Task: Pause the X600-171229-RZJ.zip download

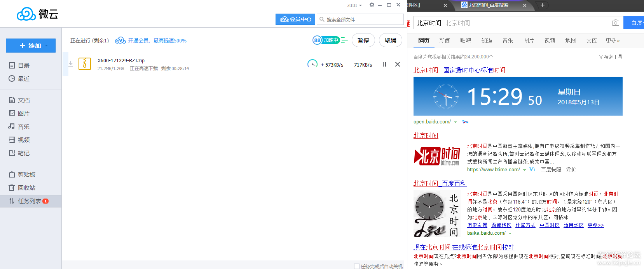Action: tap(384, 64)
